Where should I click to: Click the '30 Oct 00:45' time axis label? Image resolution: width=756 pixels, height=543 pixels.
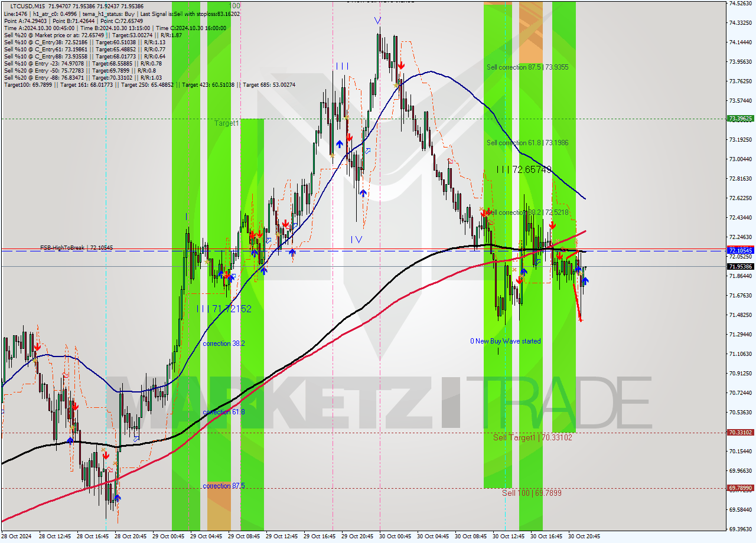[396, 537]
